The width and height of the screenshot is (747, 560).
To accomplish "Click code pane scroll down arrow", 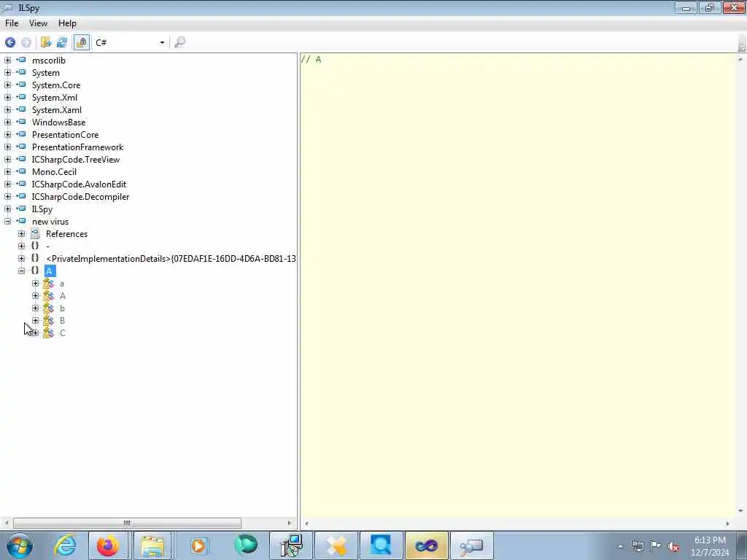I will point(741,510).
